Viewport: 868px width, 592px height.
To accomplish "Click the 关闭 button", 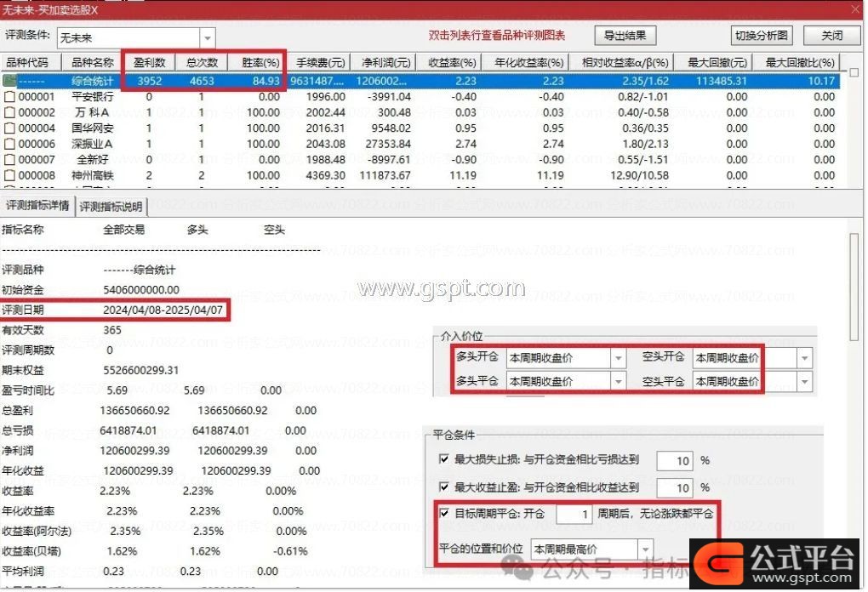I will [x=831, y=36].
